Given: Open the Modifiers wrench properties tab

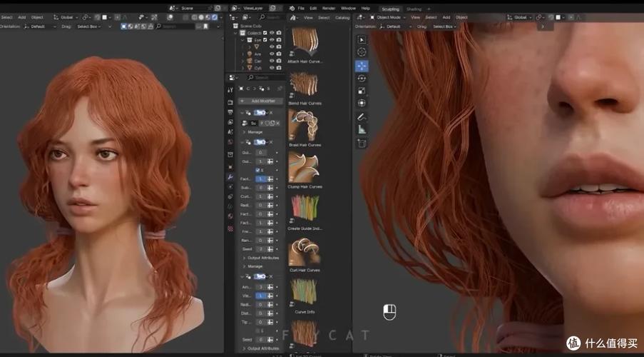Looking at the screenshot, I should point(230,177).
